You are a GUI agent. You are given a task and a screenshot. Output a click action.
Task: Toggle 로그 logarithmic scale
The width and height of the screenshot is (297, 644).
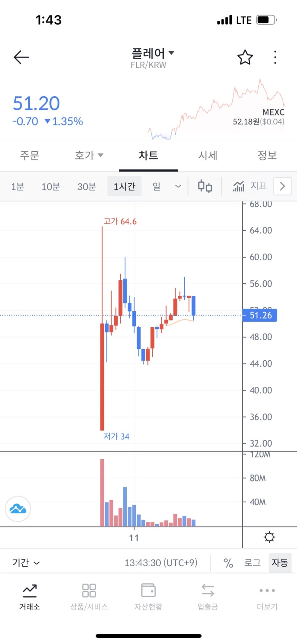point(252,563)
